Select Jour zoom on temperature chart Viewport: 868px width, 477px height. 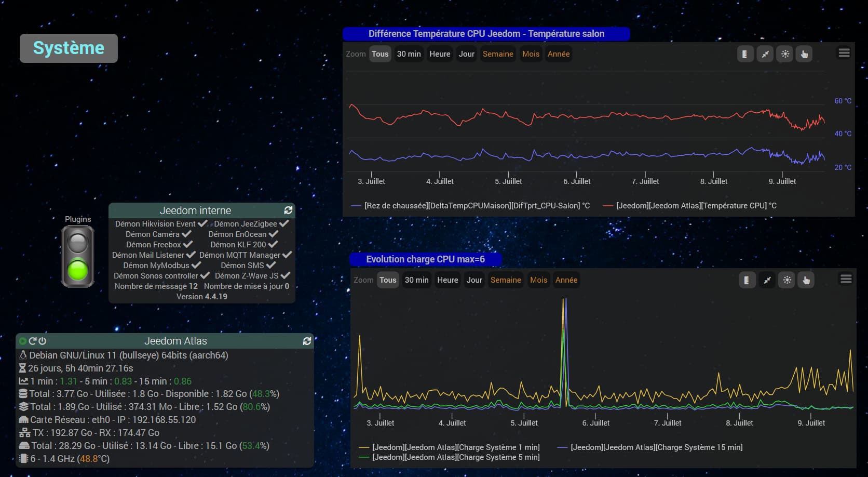click(467, 54)
